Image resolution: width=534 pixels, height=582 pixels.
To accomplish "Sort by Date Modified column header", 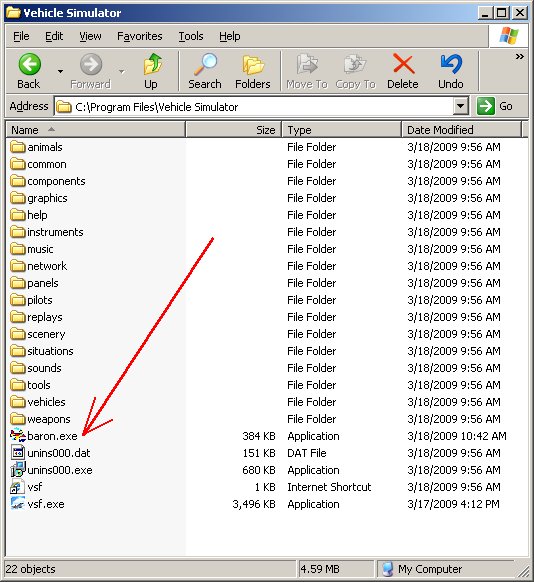I will [x=461, y=130].
